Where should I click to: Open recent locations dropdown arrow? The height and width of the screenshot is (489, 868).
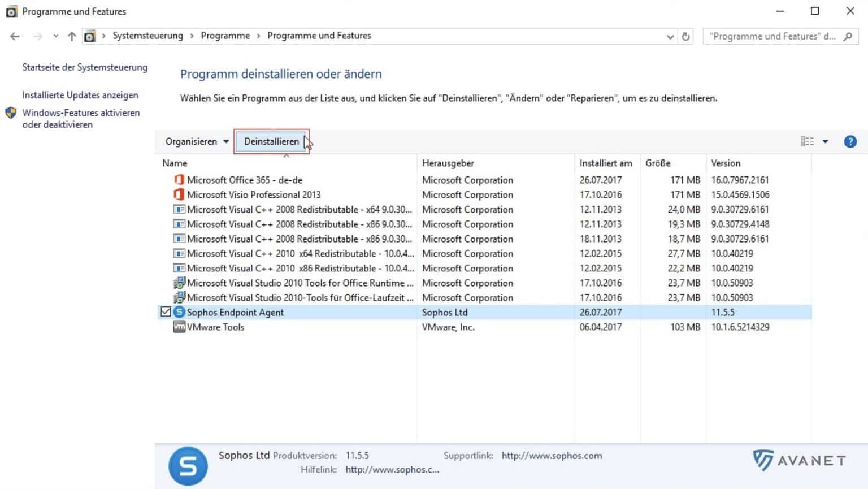click(x=55, y=36)
